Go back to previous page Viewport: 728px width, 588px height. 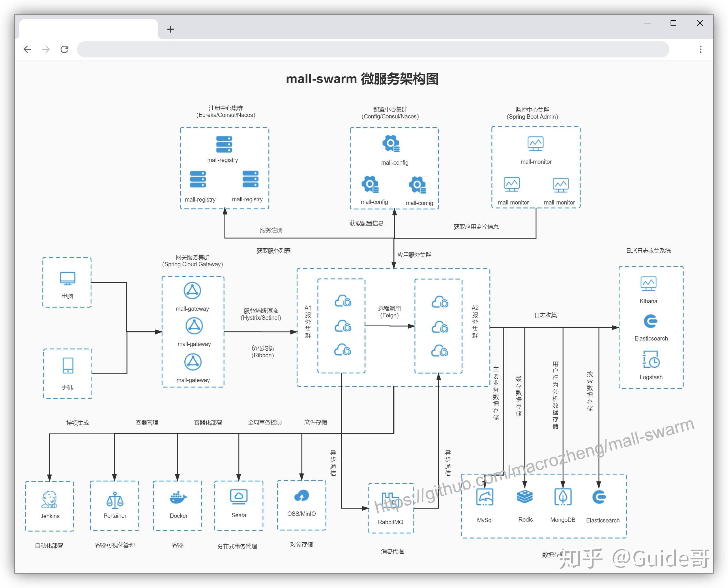pyautogui.click(x=27, y=49)
